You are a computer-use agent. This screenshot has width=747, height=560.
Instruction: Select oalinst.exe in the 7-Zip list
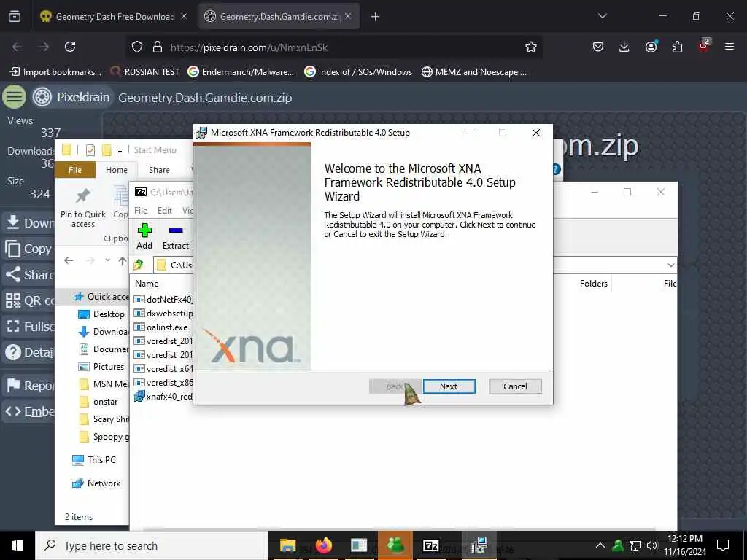(161, 327)
